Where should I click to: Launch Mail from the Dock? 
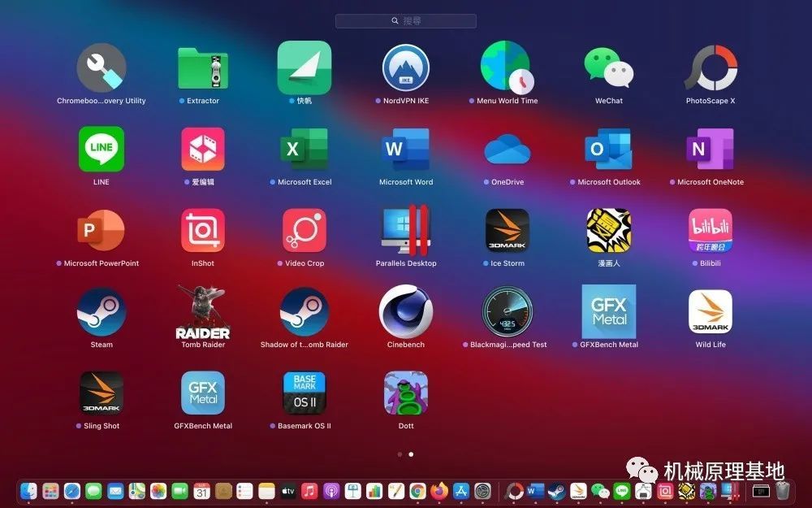pyautogui.click(x=115, y=490)
